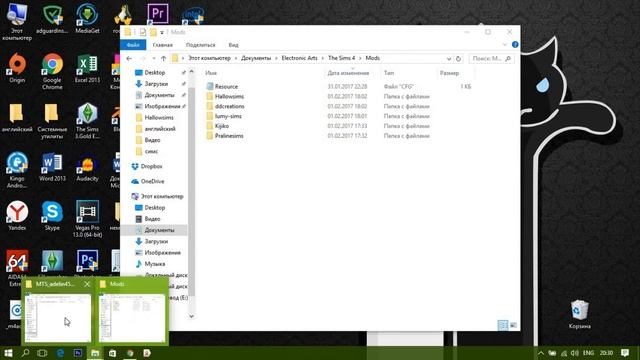
Task: Select the Resource CFG file
Action: coord(226,87)
